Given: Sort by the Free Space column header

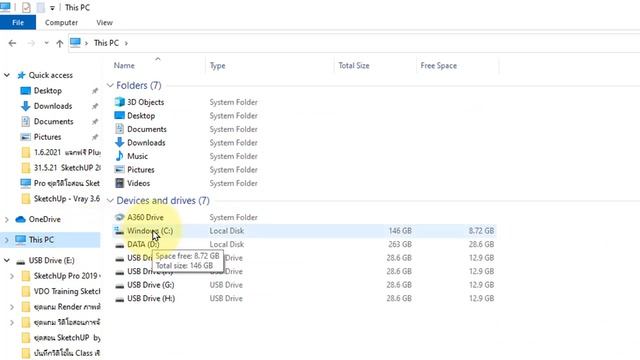Looking at the screenshot, I should pos(439,65).
